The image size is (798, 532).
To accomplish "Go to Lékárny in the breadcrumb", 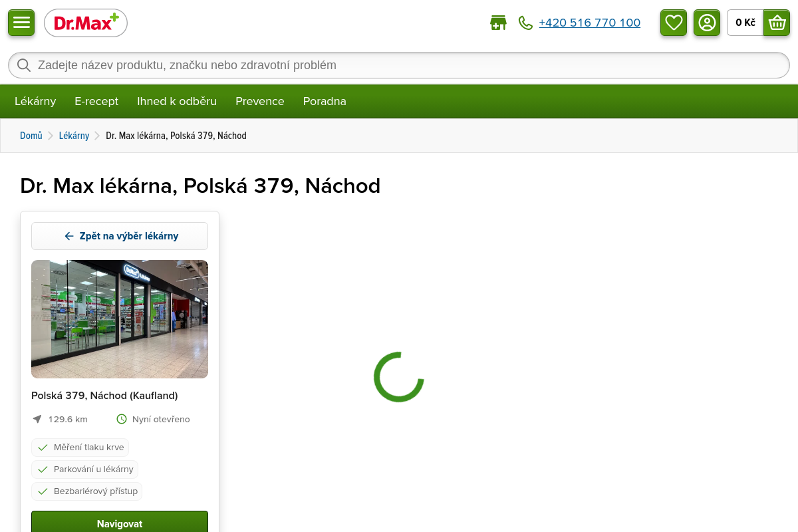I will pyautogui.click(x=74, y=136).
